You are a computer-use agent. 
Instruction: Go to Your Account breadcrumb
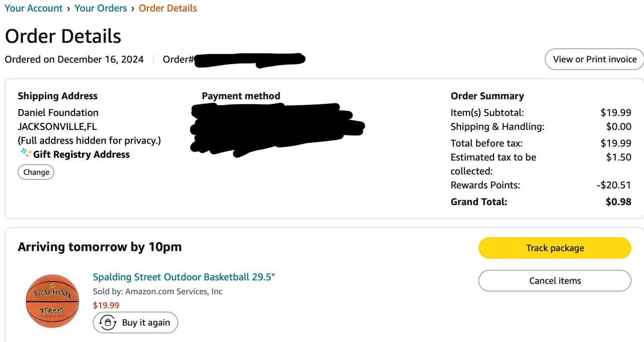point(34,8)
